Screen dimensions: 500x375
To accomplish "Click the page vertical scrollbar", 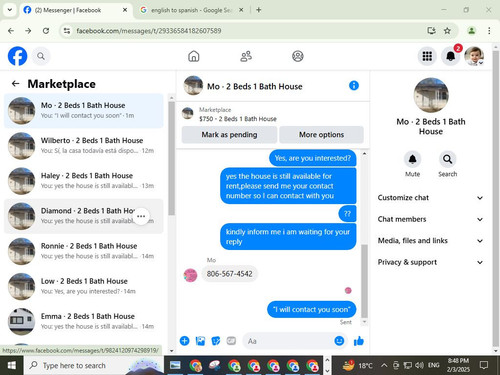I will (x=496, y=198).
